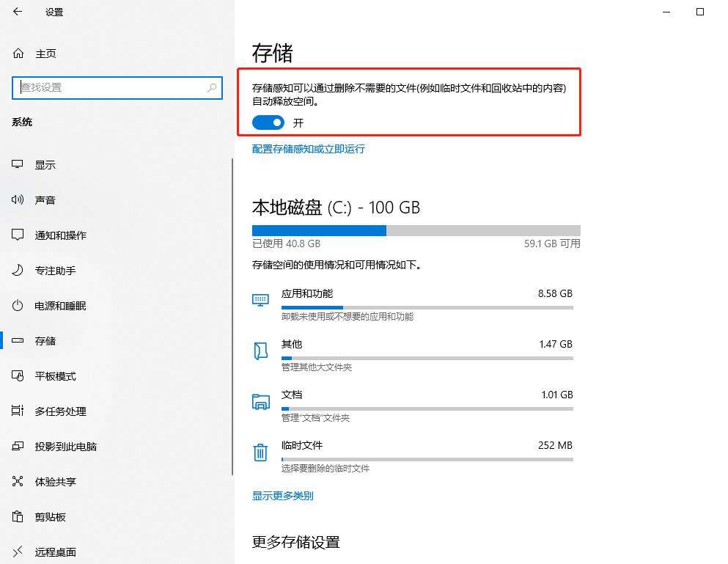Click 显示更多类别 link
The image size is (728, 564).
(283, 495)
